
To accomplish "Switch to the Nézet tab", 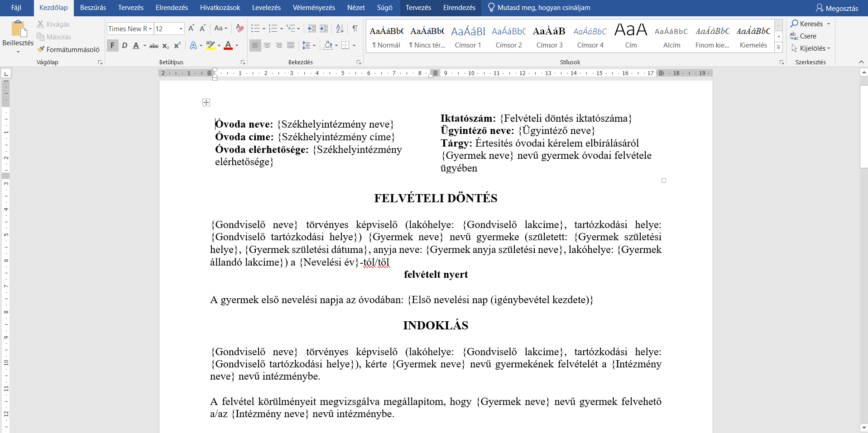I will point(356,8).
